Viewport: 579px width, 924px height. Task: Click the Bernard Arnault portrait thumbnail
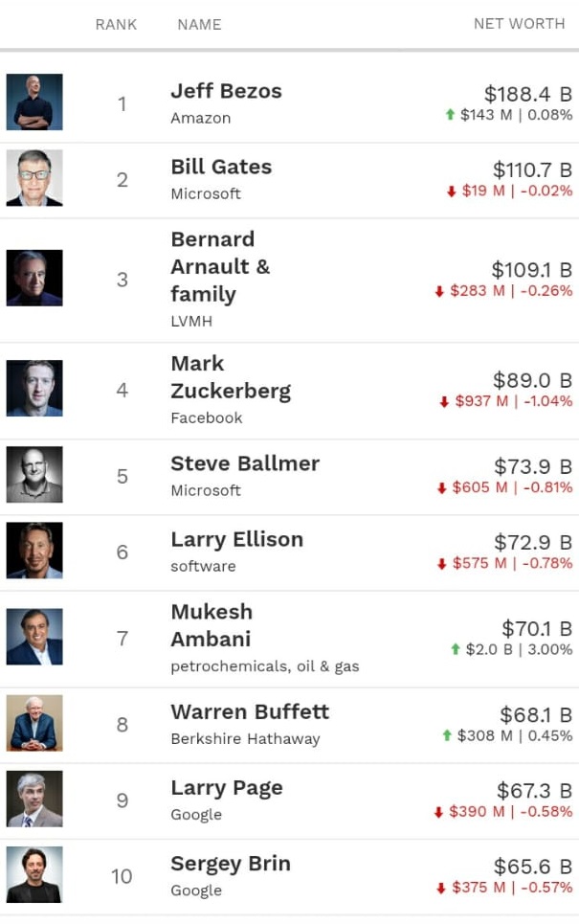[x=34, y=279]
